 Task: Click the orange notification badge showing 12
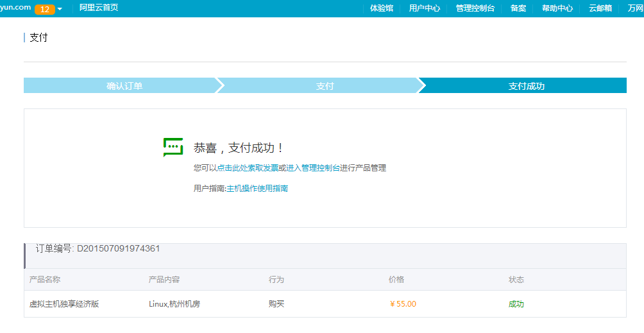pos(44,9)
